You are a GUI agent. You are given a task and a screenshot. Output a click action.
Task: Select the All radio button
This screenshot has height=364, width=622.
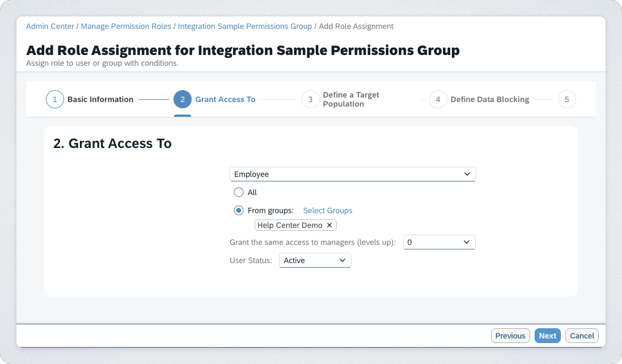pos(239,193)
